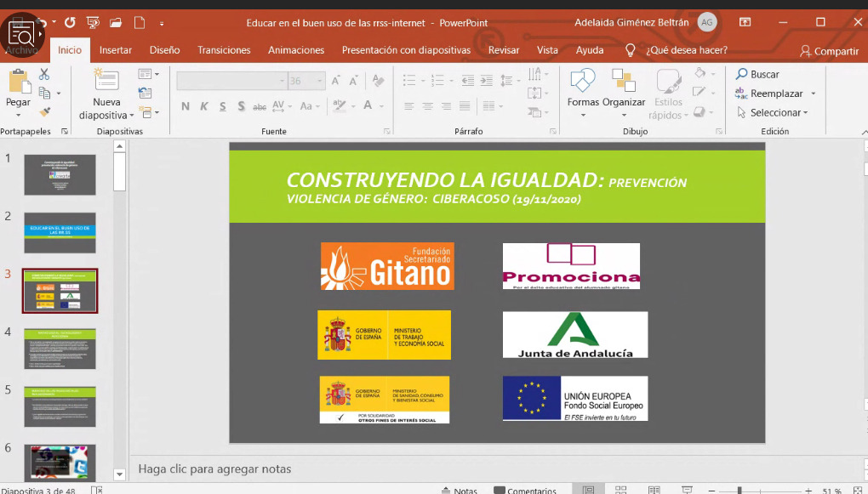Click the Formas shapes icon
The height and width of the screenshot is (494, 868).
[x=582, y=81]
